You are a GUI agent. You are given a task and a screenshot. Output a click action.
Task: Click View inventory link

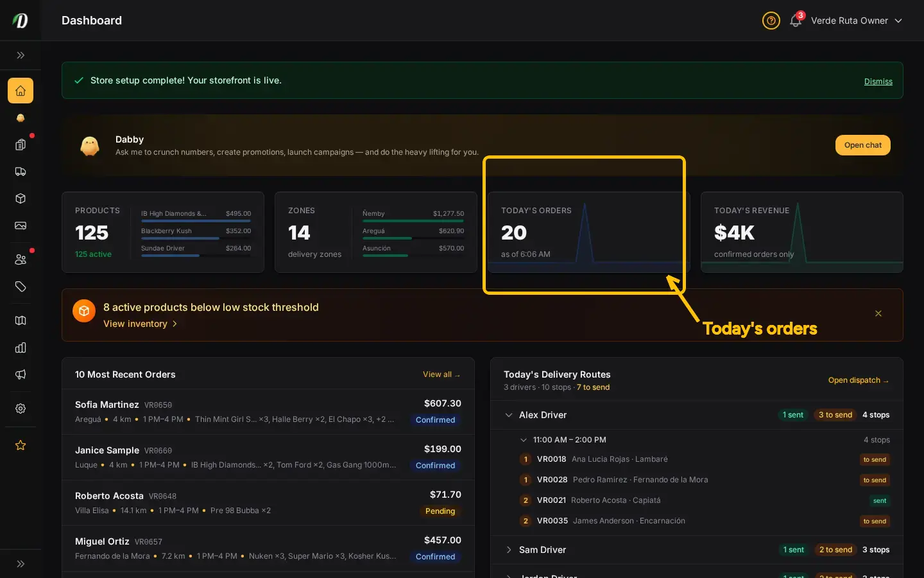tap(141, 324)
